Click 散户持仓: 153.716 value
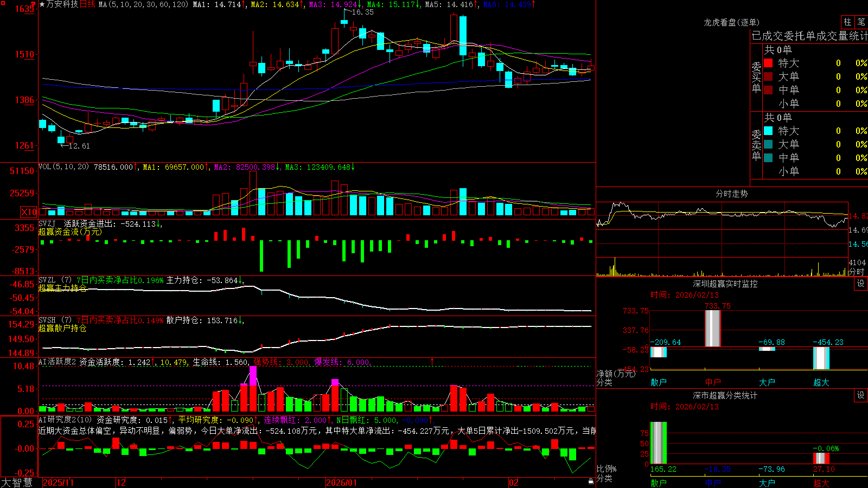Viewport: 868px width, 488px height. click(x=202, y=320)
